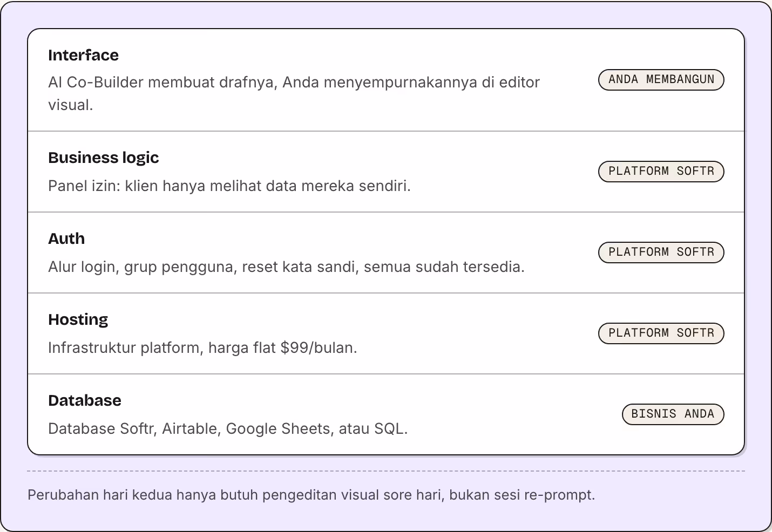Select the AI Co-Builder description text
The image size is (772, 532).
coord(294,93)
